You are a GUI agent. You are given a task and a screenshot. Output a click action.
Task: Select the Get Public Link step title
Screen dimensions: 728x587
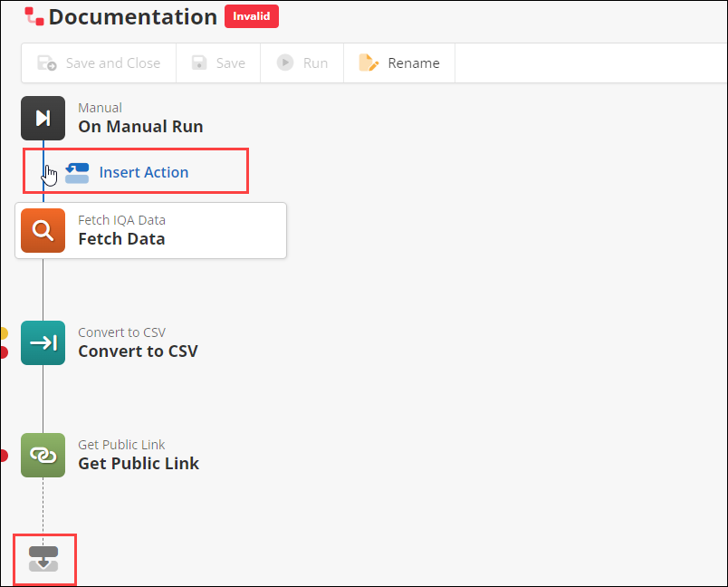(x=139, y=464)
